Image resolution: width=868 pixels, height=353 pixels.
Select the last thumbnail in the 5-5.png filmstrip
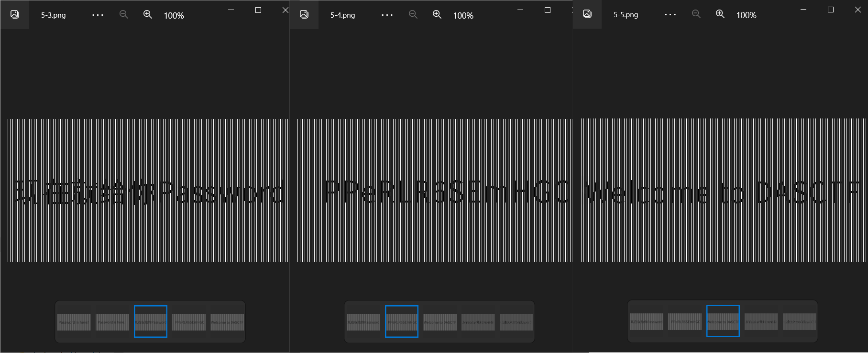800,321
